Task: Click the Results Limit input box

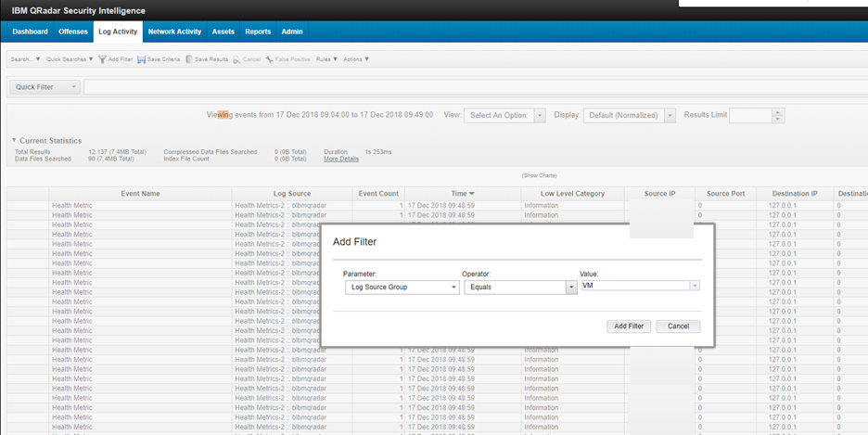Action: [x=750, y=115]
